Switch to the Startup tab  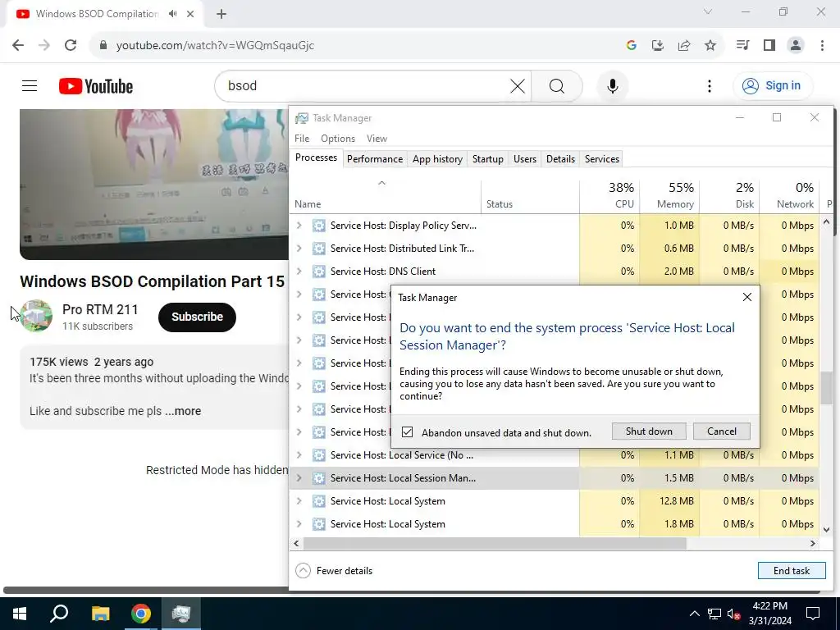tap(487, 159)
